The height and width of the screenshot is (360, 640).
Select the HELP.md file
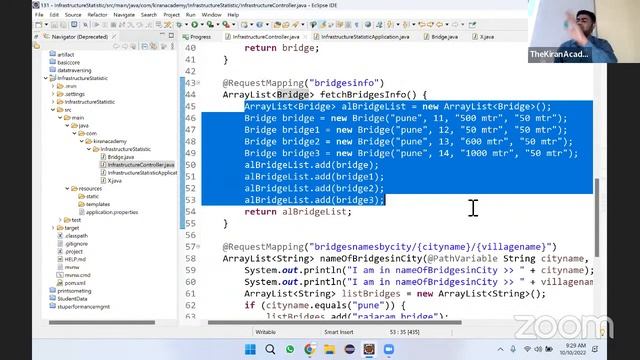click(x=71, y=259)
